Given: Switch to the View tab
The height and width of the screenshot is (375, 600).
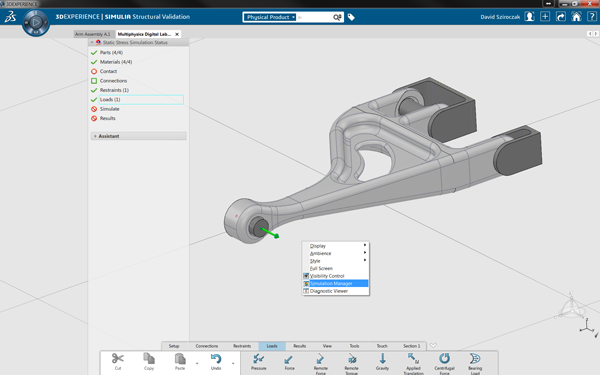Looking at the screenshot, I should tap(327, 346).
